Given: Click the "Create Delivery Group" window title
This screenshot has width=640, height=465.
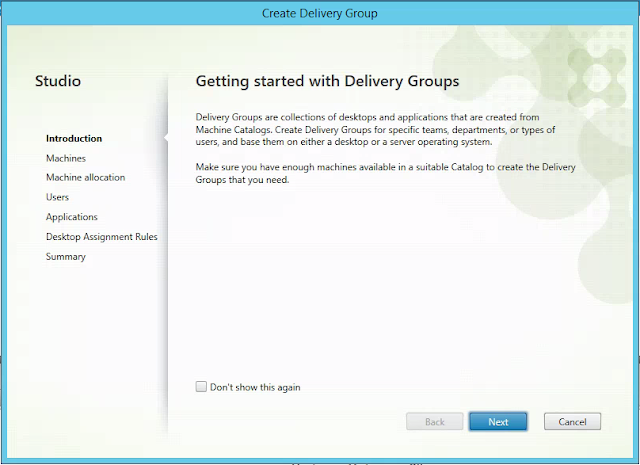Looking at the screenshot, I should (320, 13).
